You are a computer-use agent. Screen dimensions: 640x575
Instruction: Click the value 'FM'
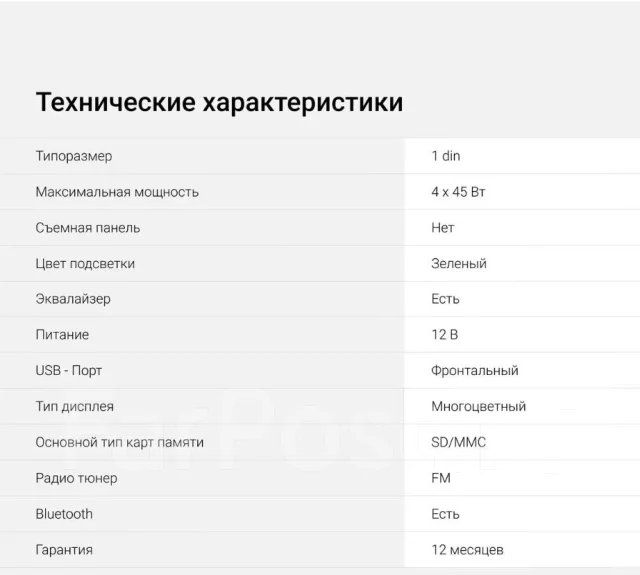(x=441, y=478)
